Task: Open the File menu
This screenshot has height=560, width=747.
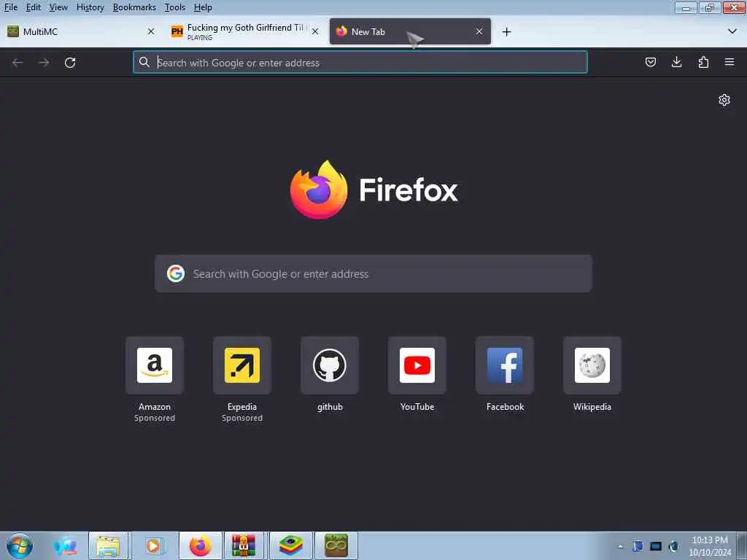Action: click(11, 7)
